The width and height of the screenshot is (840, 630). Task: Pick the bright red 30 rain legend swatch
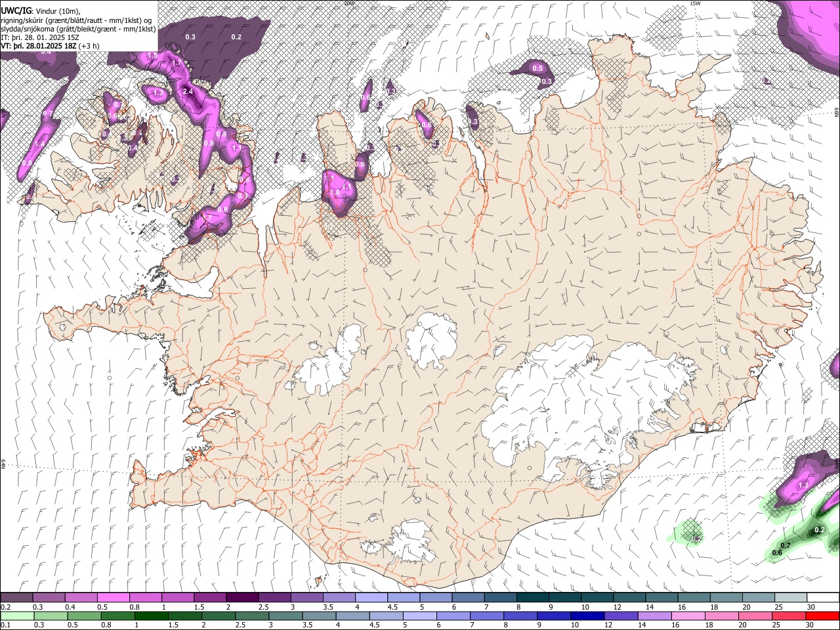[x=822, y=616]
